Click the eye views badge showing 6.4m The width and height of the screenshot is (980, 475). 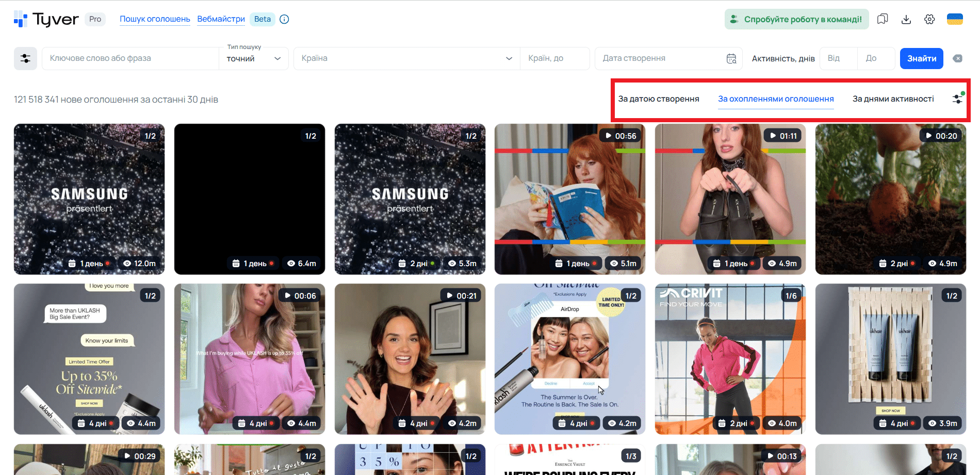coord(302,264)
